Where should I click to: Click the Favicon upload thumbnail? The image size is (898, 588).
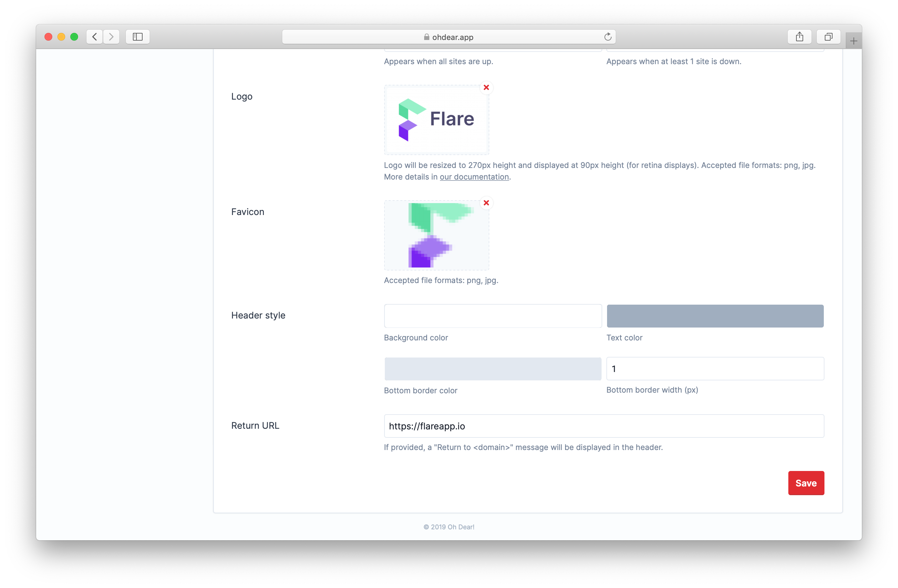[436, 235]
